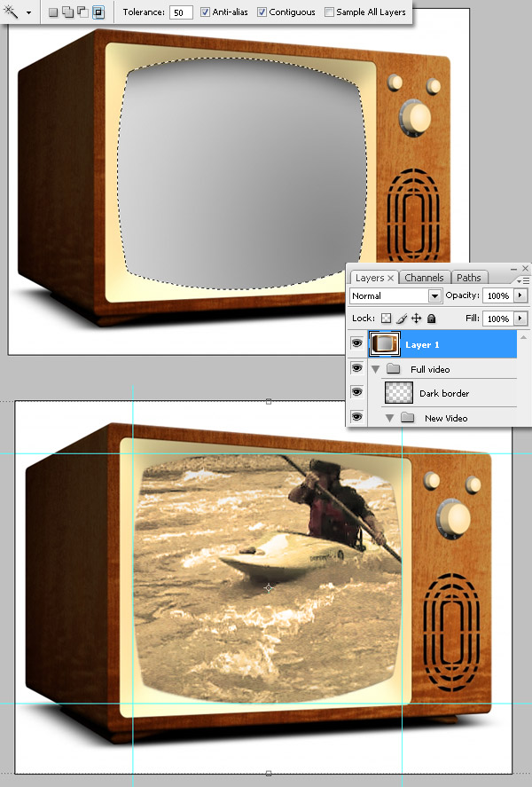Click the Magic Wand tool icon

10,11
